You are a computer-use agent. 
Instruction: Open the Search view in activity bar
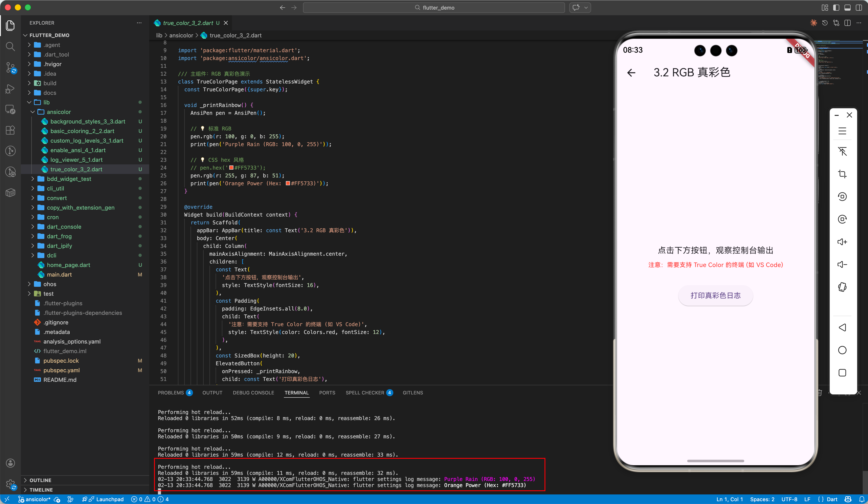pos(10,46)
